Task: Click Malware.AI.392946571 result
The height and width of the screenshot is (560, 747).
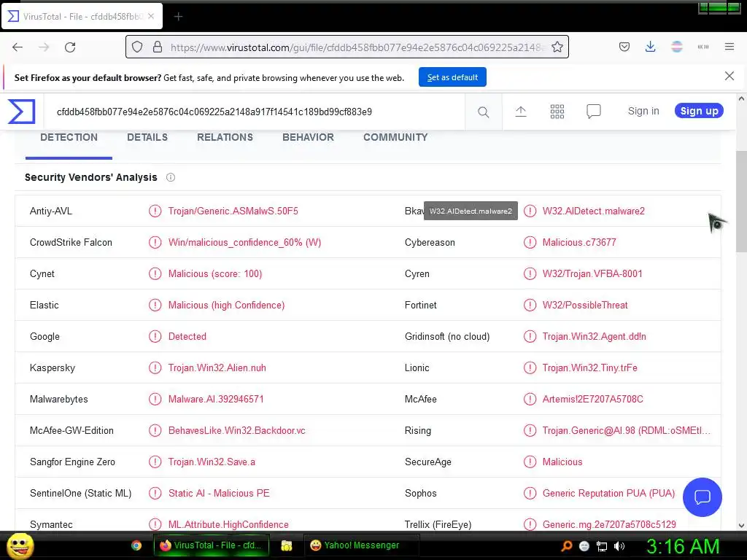Action: click(x=216, y=399)
